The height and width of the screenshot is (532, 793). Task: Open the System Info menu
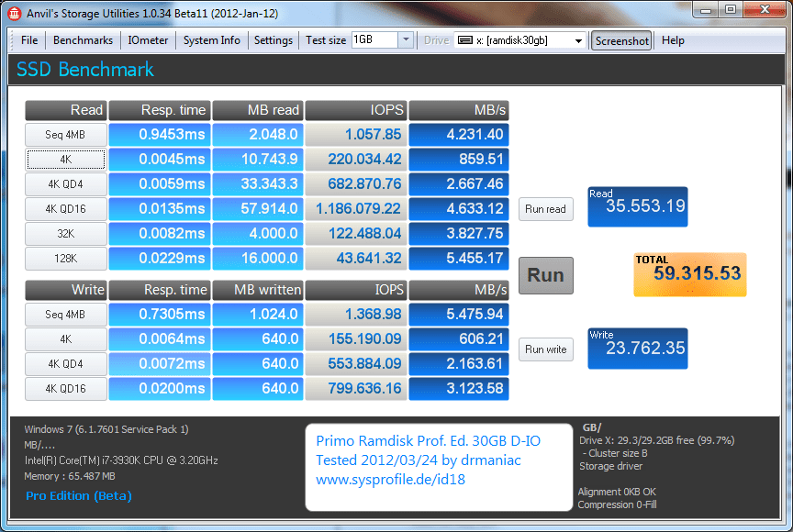coord(211,40)
